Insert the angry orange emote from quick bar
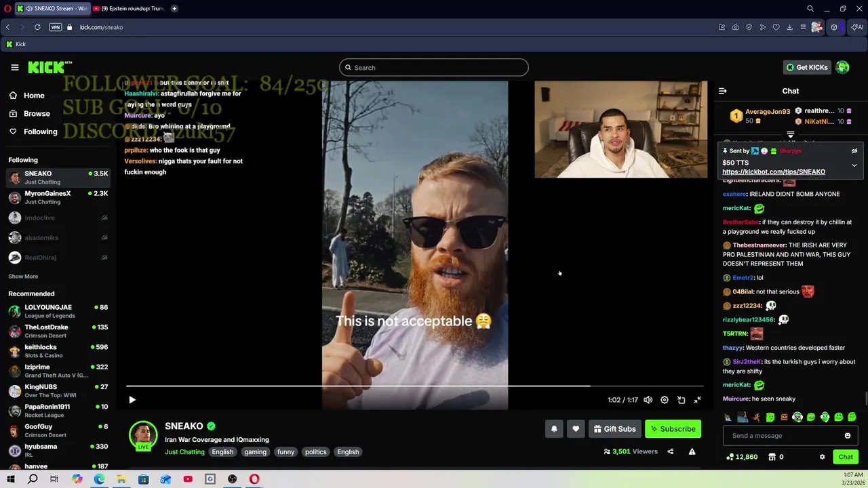The height and width of the screenshot is (488, 868). (x=784, y=418)
